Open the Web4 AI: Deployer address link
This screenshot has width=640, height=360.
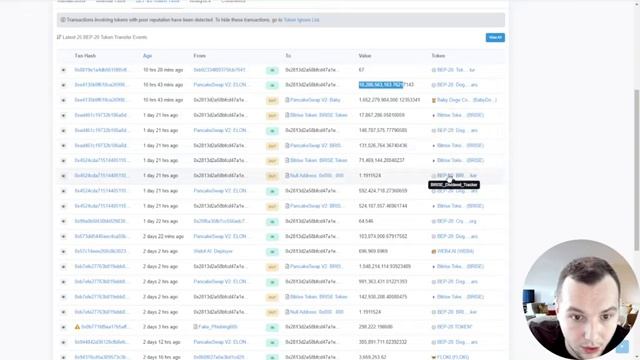tap(213, 251)
